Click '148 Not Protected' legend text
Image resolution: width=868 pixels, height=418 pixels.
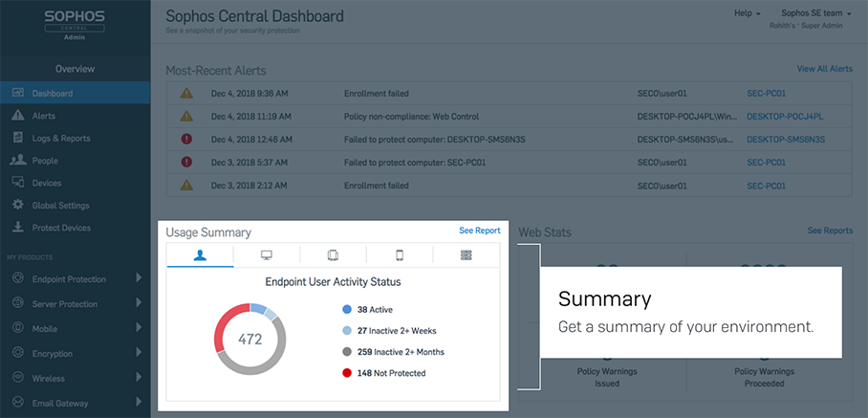tap(391, 373)
